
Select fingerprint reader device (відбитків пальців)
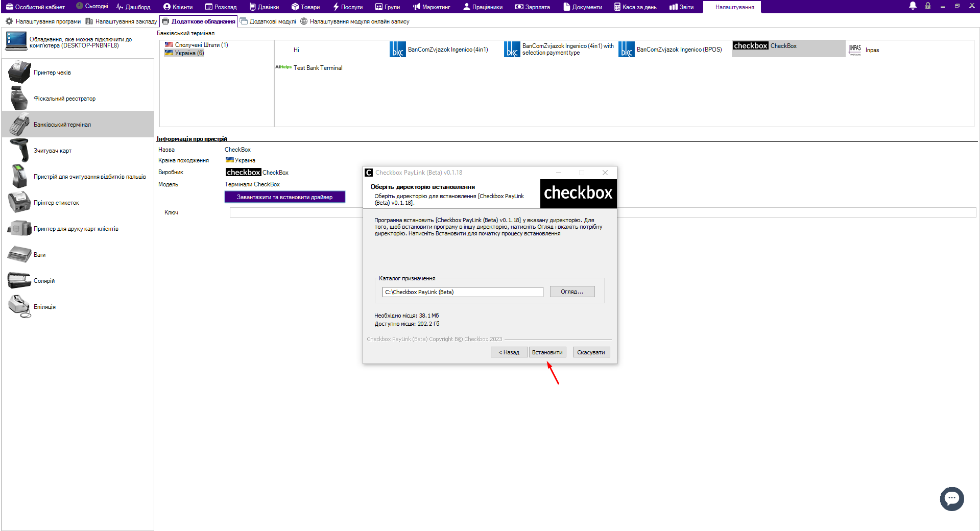pyautogui.click(x=78, y=177)
